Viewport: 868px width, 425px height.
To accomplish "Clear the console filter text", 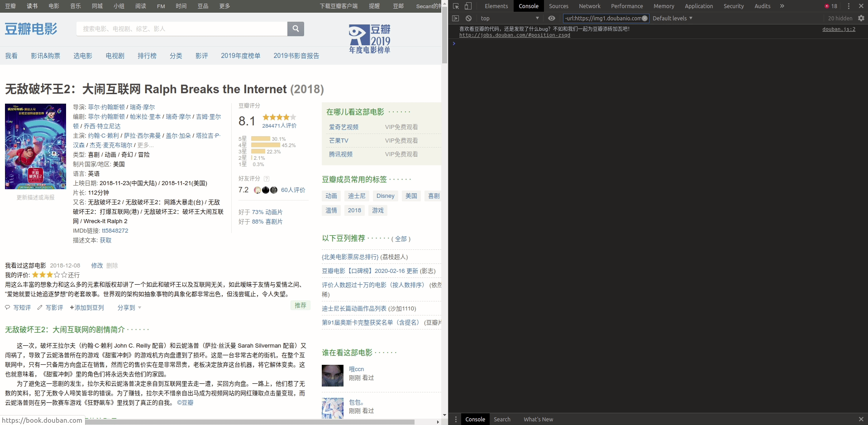I will pyautogui.click(x=645, y=18).
